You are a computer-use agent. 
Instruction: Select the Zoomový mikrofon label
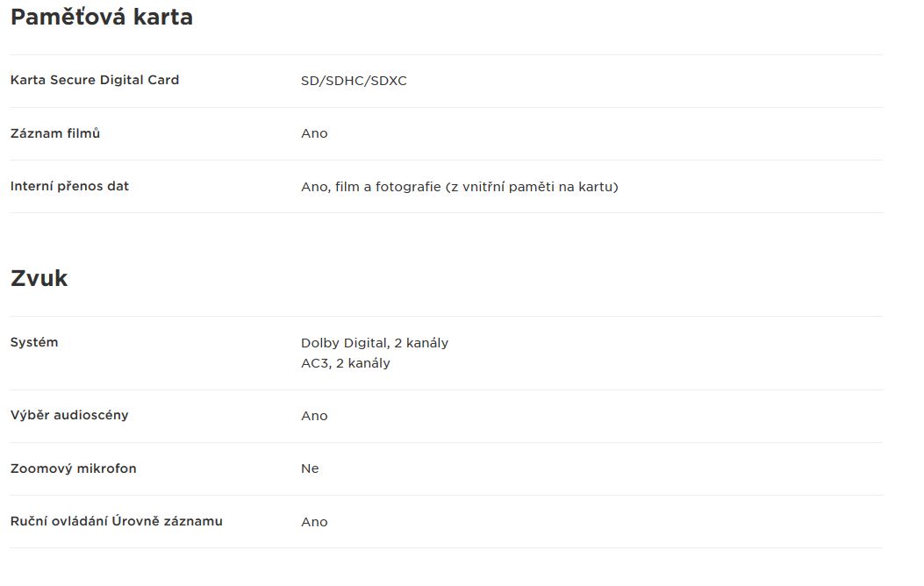point(73,468)
